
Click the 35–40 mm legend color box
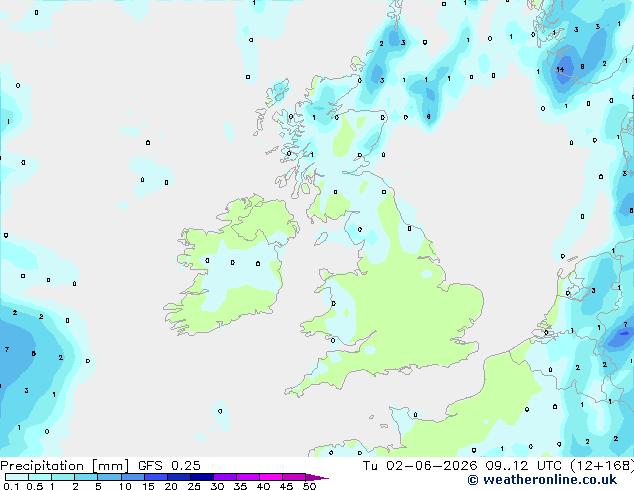tap(248, 477)
